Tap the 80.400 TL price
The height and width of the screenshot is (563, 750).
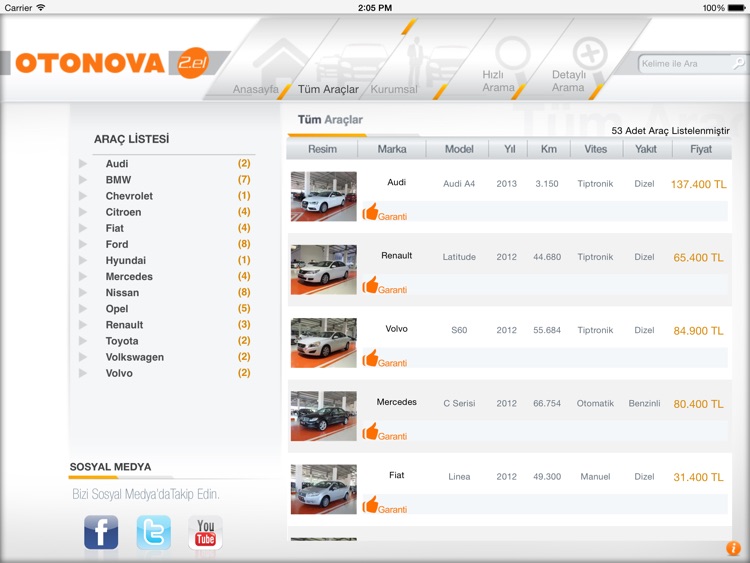pyautogui.click(x=698, y=404)
